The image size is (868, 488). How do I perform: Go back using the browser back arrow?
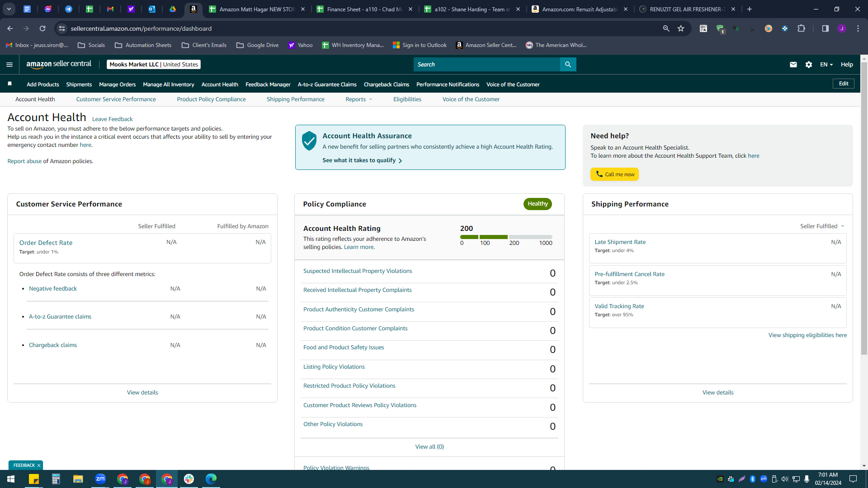[x=10, y=28]
